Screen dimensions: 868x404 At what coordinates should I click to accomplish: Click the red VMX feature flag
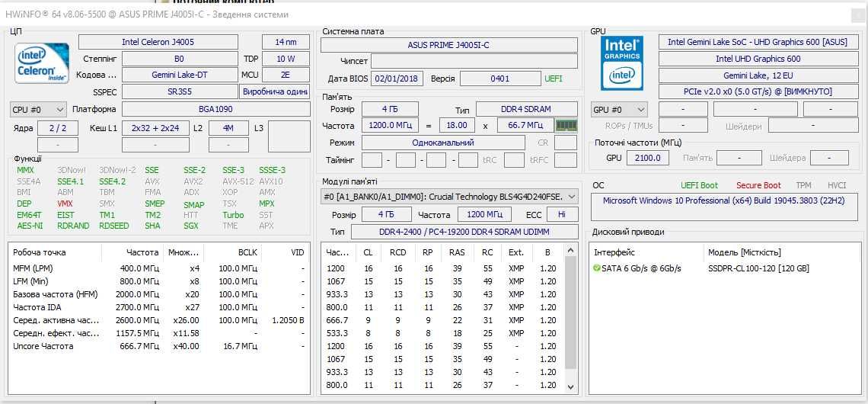tap(65, 204)
